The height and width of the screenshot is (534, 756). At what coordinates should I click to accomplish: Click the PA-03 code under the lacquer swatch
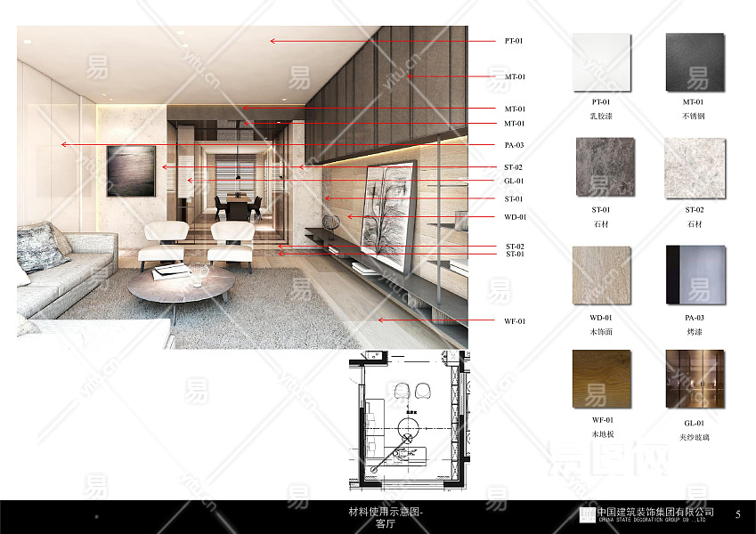[x=695, y=318]
